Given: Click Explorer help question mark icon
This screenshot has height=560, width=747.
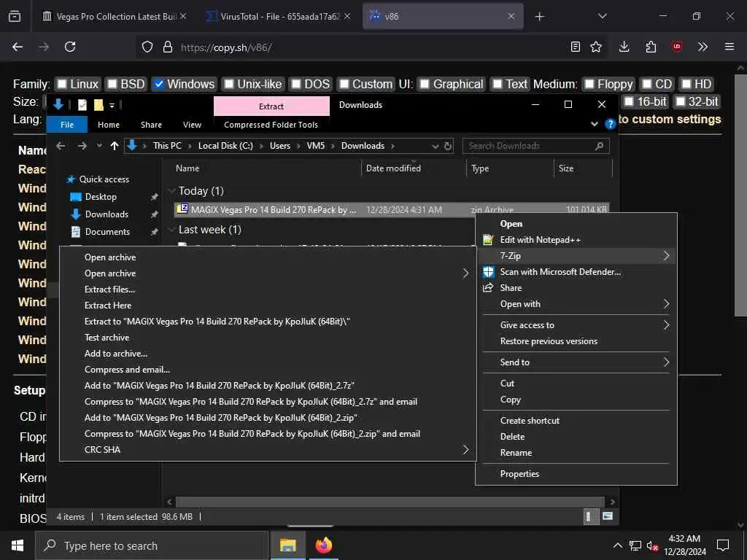Looking at the screenshot, I should tap(610, 124).
